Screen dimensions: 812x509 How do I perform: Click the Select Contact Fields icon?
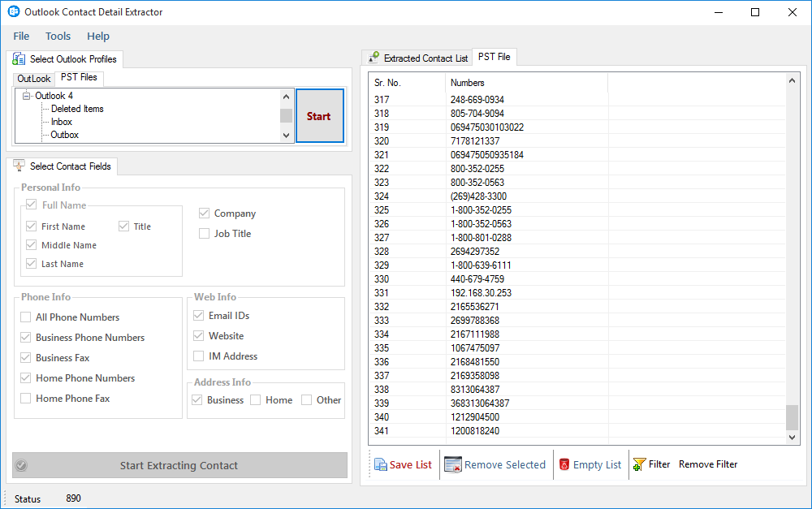pyautogui.click(x=19, y=166)
